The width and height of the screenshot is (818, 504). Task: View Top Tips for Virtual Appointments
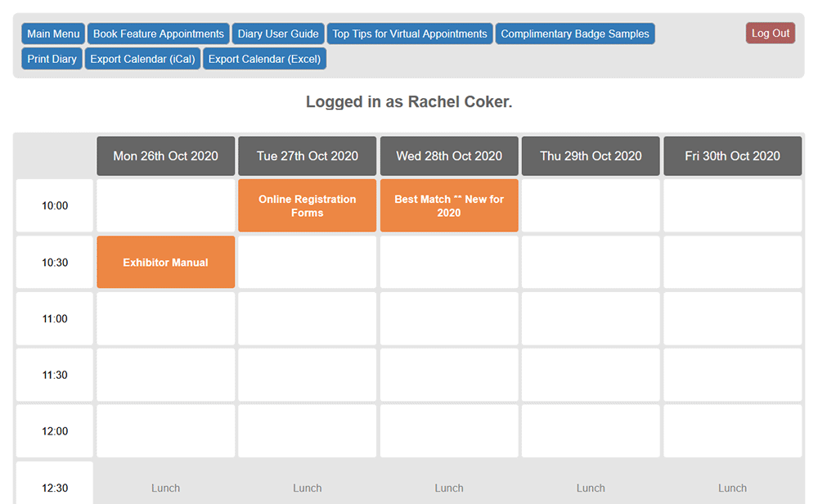point(411,34)
